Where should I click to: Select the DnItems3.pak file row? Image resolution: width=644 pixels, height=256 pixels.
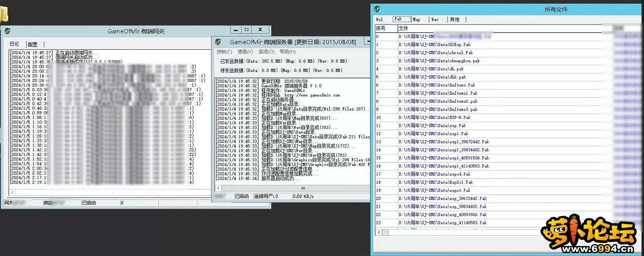pyautogui.click(x=488, y=109)
